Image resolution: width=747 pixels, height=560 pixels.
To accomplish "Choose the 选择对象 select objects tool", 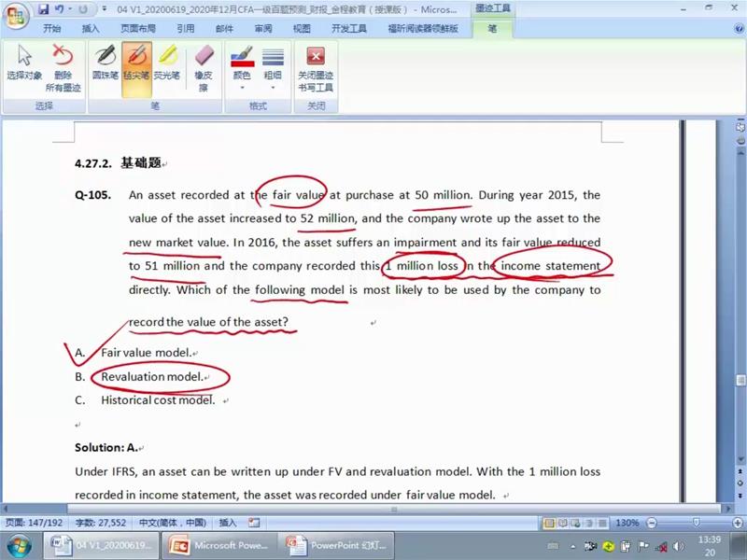I will point(24,62).
